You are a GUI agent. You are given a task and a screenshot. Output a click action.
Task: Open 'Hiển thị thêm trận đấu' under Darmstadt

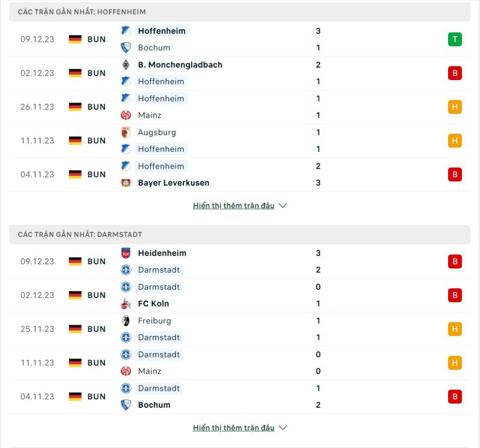point(233,428)
